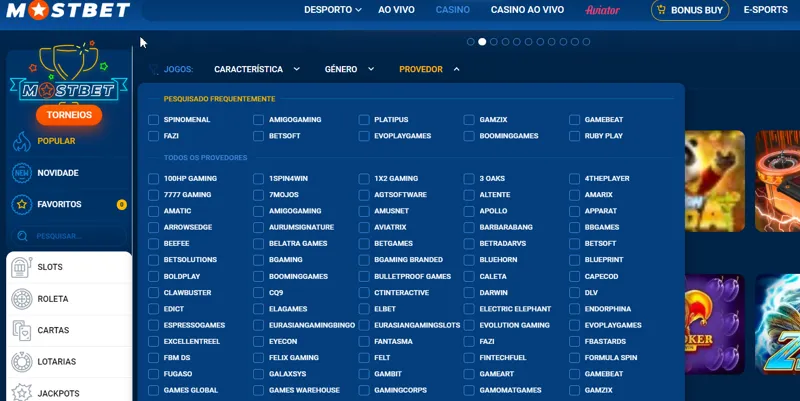Open Slots via slot machine icon
Image resolution: width=800 pixels, height=401 pixels.
click(x=22, y=267)
